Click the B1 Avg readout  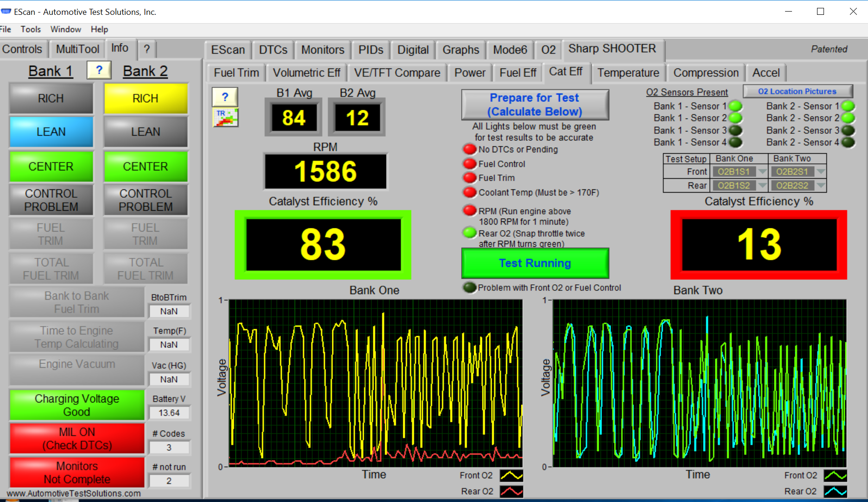tap(294, 118)
